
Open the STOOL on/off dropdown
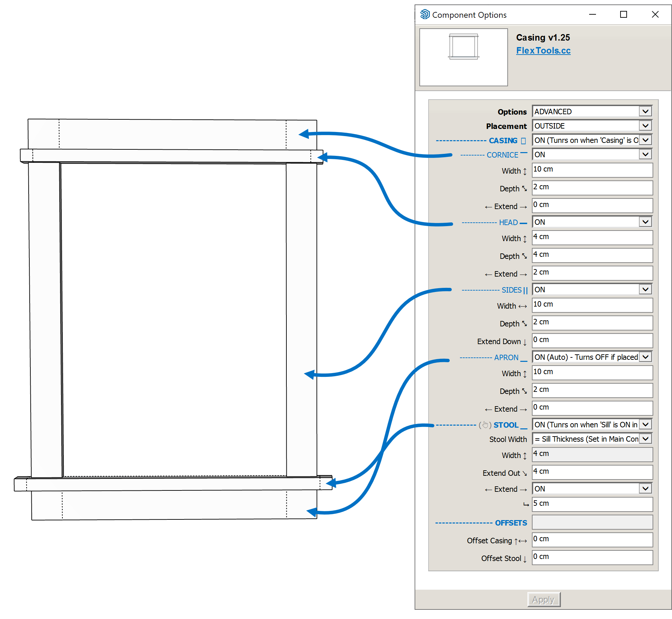(592, 425)
